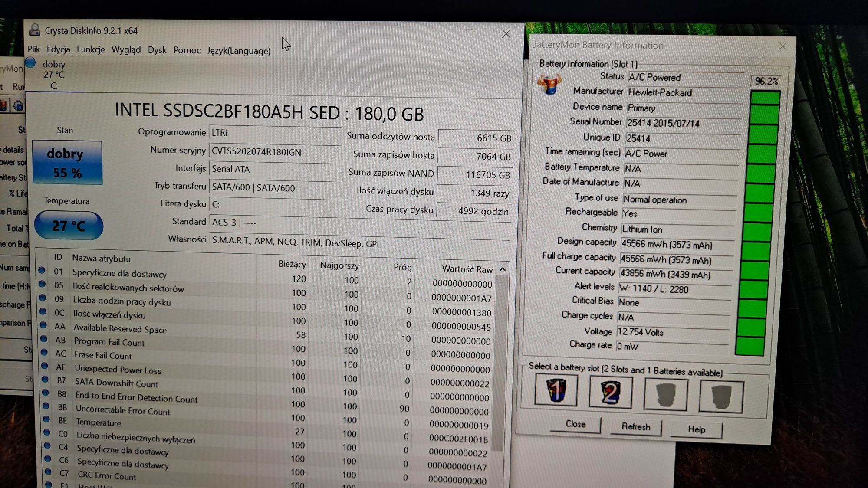Viewport: 868px width, 488px height.
Task: Click the dobry 55 % health status button
Action: (67, 163)
